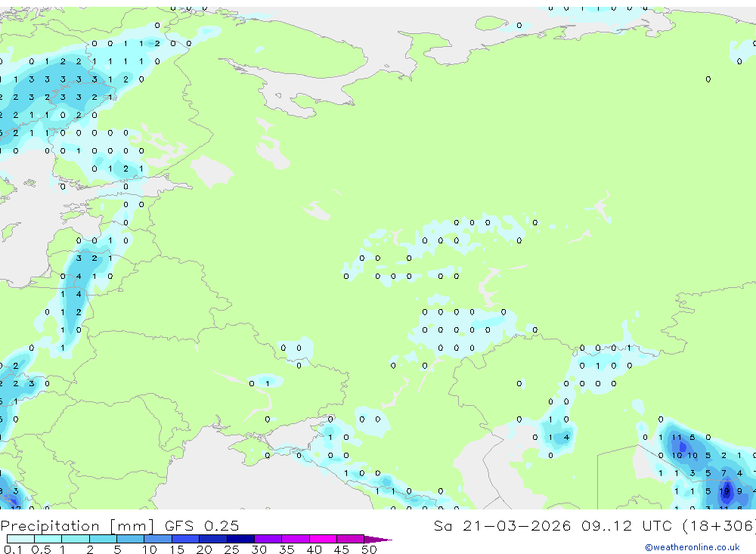Select the 40–45 mm magenta legend box
Screen dimensions: 756x554
tap(323, 539)
